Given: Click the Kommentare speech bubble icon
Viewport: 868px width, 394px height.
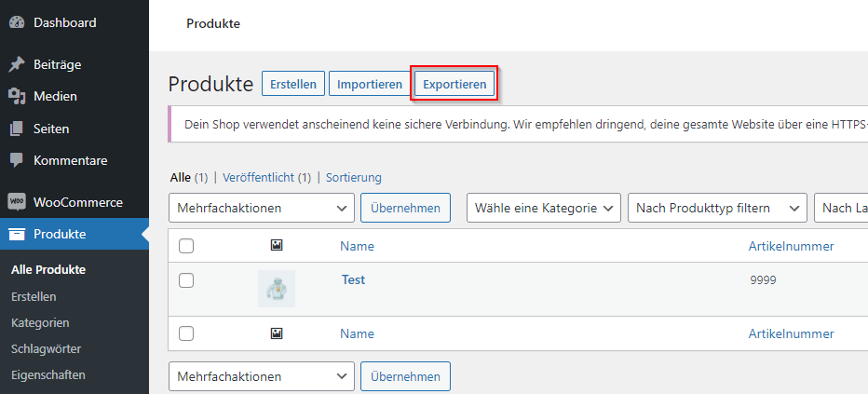Looking at the screenshot, I should coord(17,160).
